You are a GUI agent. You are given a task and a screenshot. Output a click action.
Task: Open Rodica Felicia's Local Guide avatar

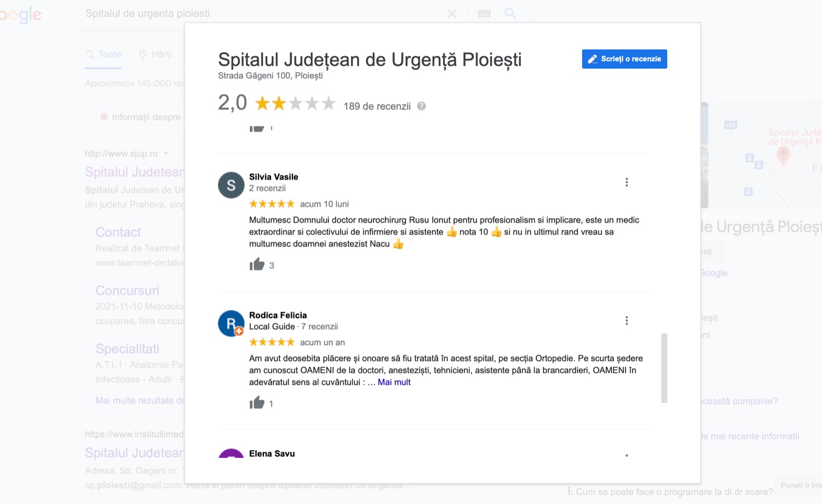(231, 323)
